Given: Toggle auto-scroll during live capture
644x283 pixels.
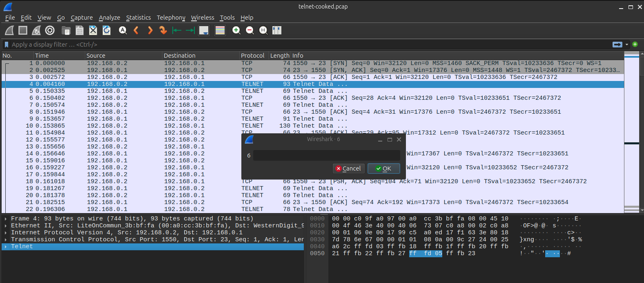Looking at the screenshot, I should pyautogui.click(x=204, y=30).
